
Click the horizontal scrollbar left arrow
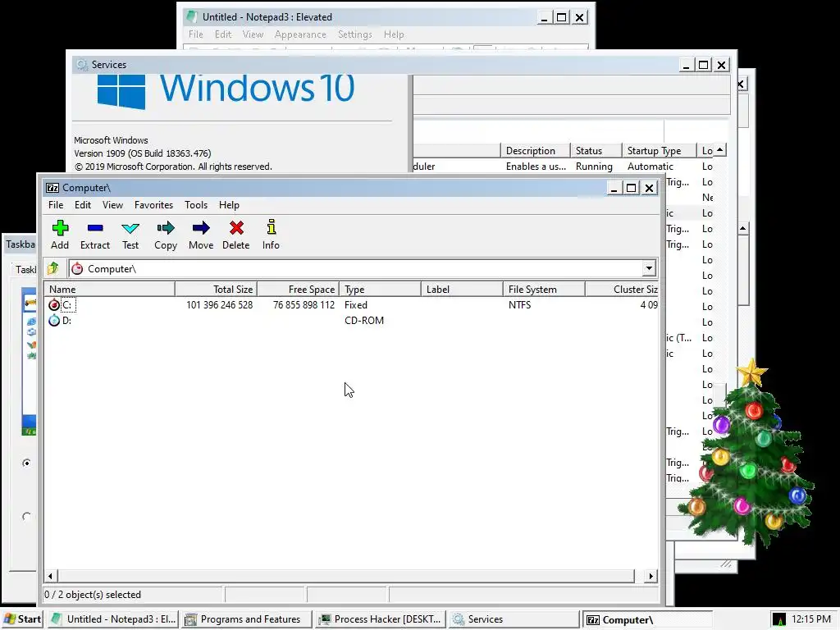pos(50,577)
